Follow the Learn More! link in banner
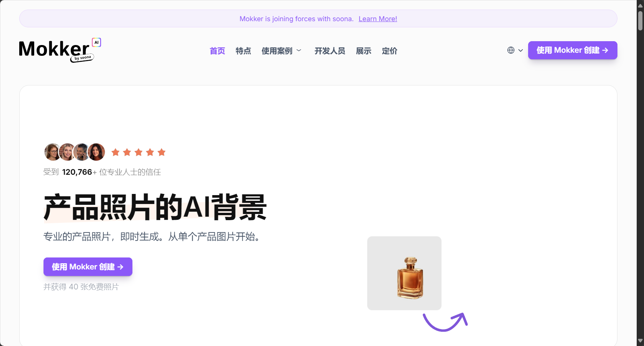This screenshot has height=346, width=644. pyautogui.click(x=378, y=19)
